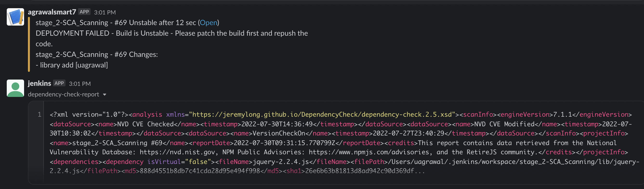Click the 3:01 PM timestamp on agrawalsmart7 message
Viewport: 644px width, 189px height.
(x=105, y=12)
